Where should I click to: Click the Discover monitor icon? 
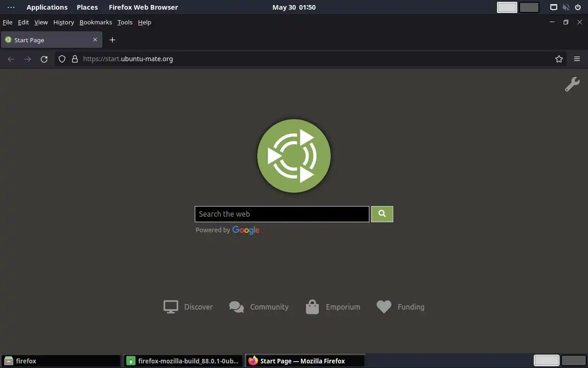(171, 307)
